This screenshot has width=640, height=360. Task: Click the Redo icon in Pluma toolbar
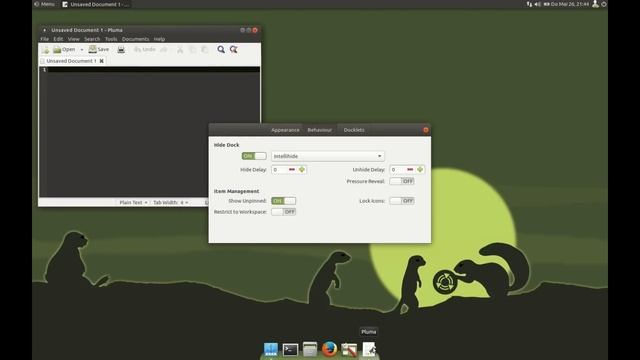[164, 49]
